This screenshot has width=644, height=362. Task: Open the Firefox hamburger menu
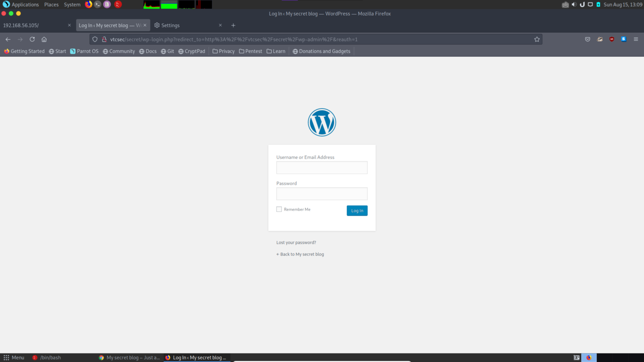pos(636,39)
